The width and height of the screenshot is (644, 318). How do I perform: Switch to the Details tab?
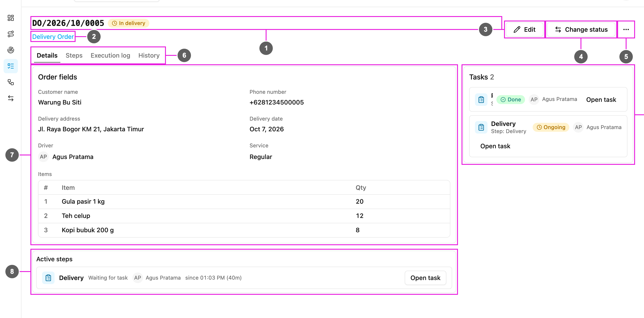tap(47, 55)
